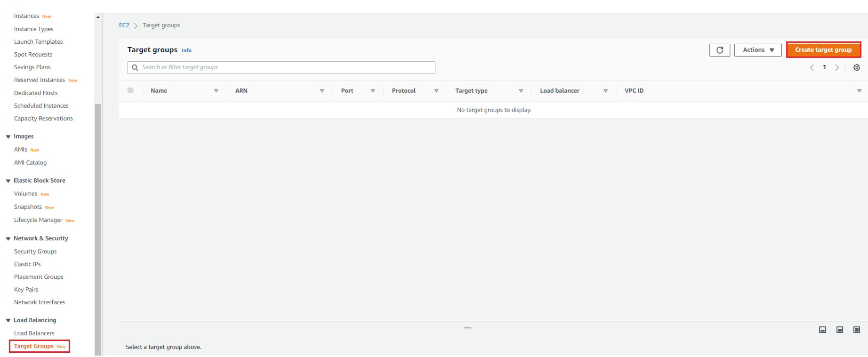868x357 pixels.
Task: Collapse the Images section
Action: pyautogui.click(x=8, y=137)
